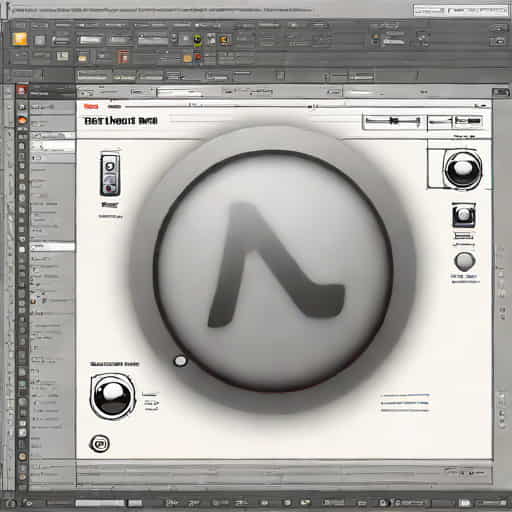This screenshot has width=512, height=512.
Task: Select the orange circle tool in the left tool strip
Action: 22,120
